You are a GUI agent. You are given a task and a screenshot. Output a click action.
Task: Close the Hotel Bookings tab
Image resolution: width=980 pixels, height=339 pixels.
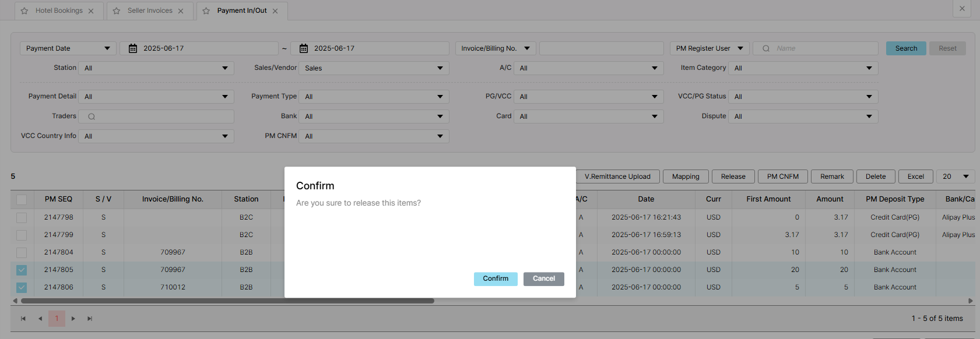[91, 11]
